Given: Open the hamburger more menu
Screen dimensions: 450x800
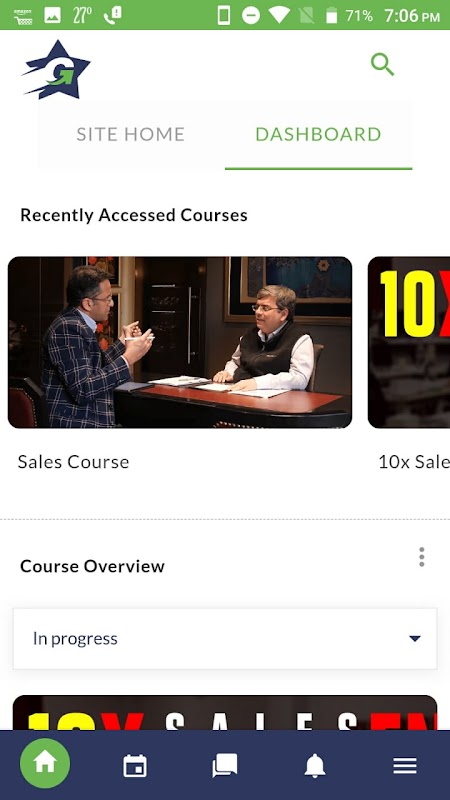Looking at the screenshot, I should [405, 766].
